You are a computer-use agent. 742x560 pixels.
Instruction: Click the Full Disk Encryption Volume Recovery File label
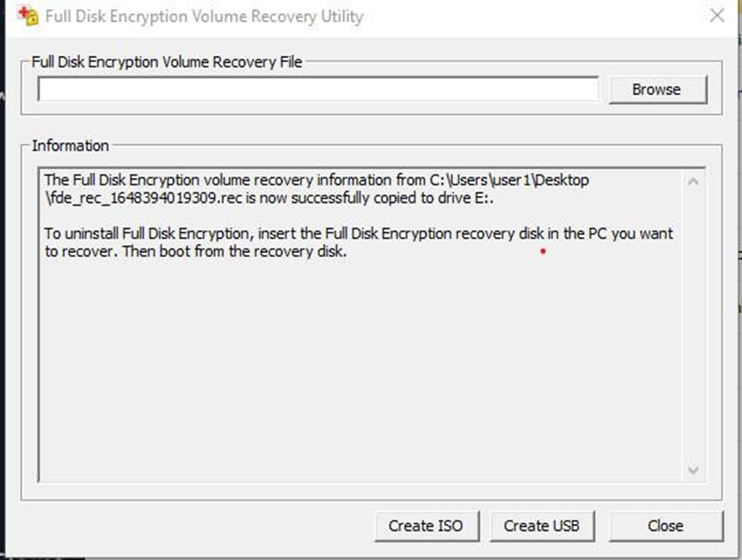167,62
